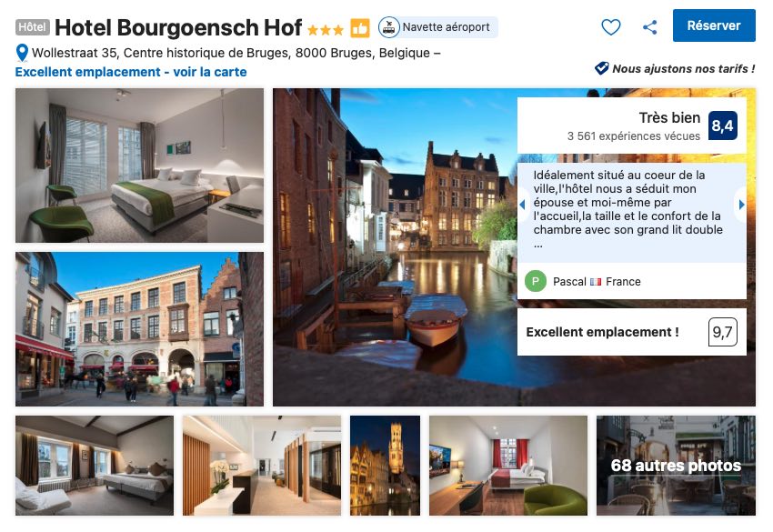
Task: Open the large canal night photo
Action: click(x=395, y=247)
